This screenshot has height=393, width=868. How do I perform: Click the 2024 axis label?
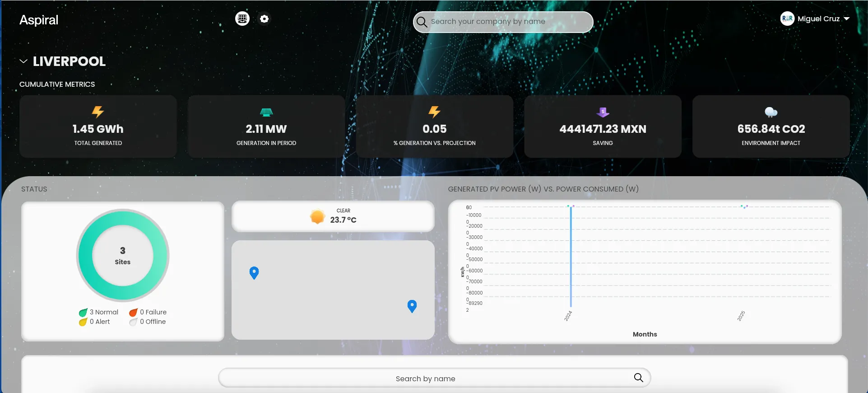pos(568,316)
